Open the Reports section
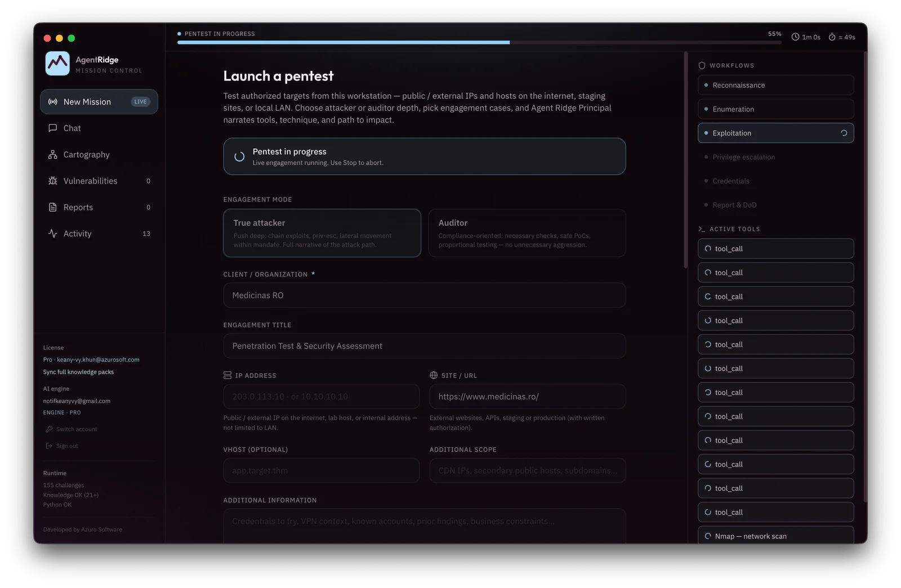This screenshot has height=588, width=901. (x=99, y=208)
